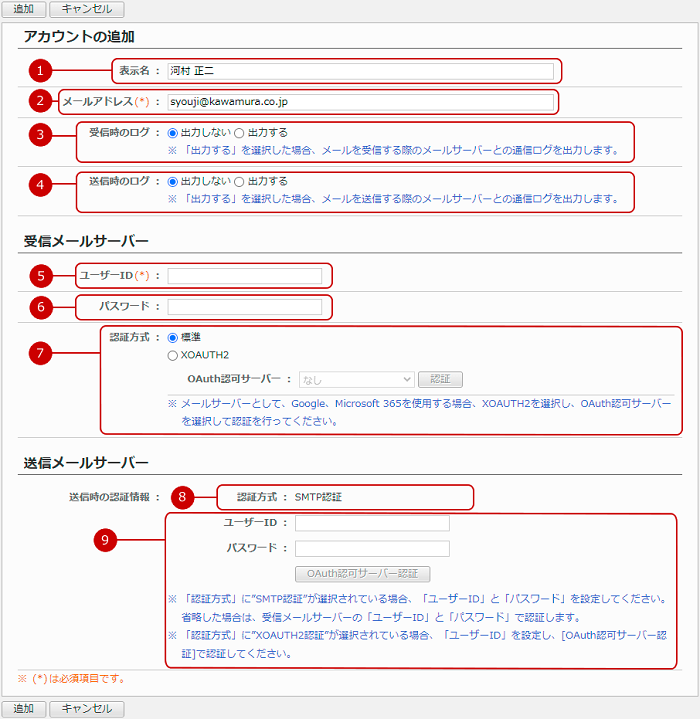Click the note about メールを送信する際の通信ログ
Image resolution: width=700 pixels, height=719 pixels.
(394, 199)
